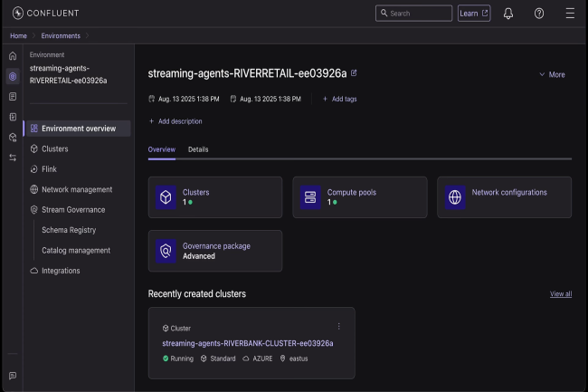
Task: Click Add tags
Action: (340, 99)
